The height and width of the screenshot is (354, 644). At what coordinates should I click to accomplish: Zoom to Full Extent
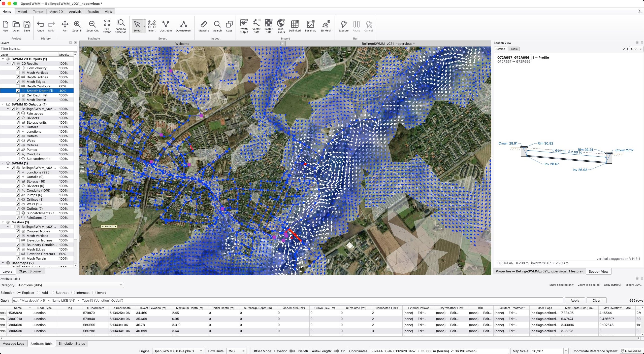(107, 26)
